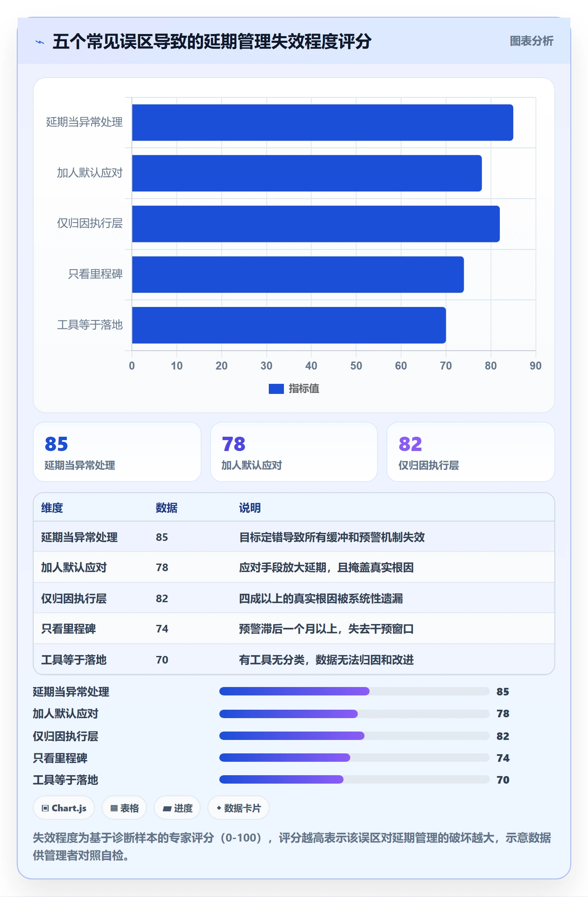Click the lightning icon beside the title
The width and height of the screenshot is (588, 897).
pyautogui.click(x=40, y=42)
